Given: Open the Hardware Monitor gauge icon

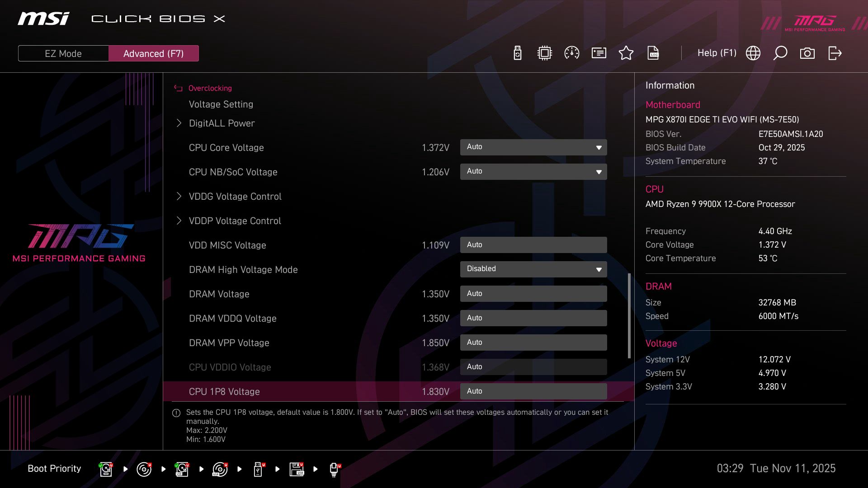Looking at the screenshot, I should click(x=571, y=53).
